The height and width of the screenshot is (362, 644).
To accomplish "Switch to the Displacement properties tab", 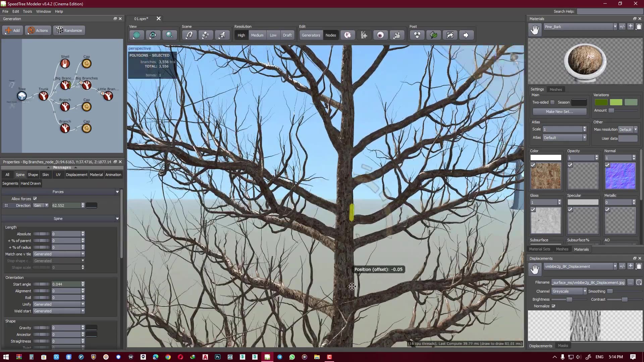I will (x=76, y=174).
